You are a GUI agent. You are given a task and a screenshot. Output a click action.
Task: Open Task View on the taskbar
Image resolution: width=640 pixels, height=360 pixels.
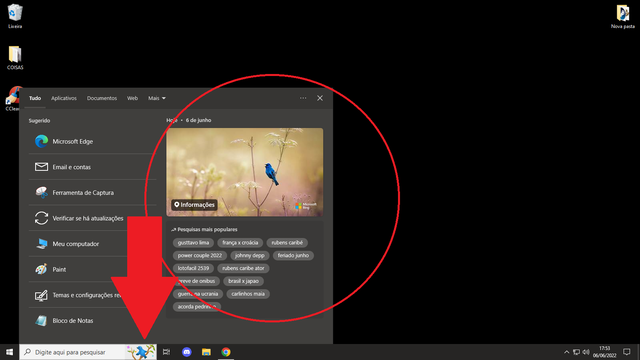click(x=166, y=352)
